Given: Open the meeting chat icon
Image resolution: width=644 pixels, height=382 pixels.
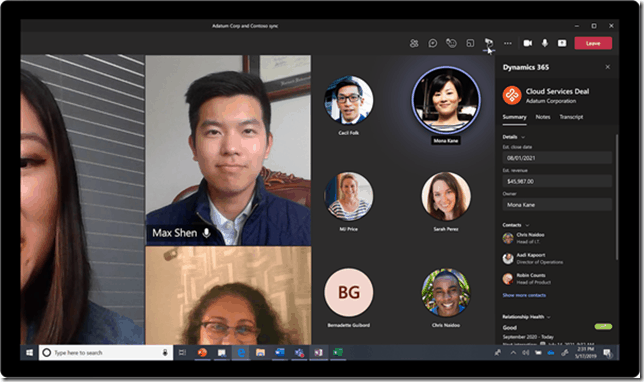Looking at the screenshot, I should click(432, 43).
